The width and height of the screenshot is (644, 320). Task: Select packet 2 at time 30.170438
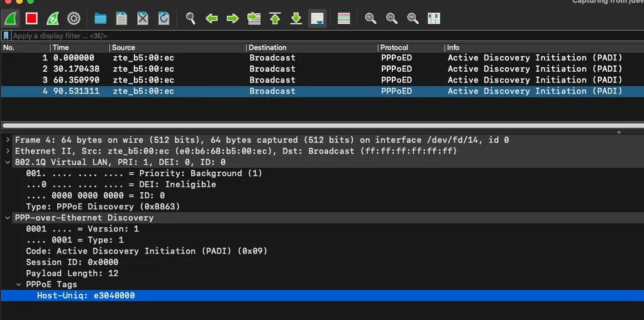pos(322,69)
